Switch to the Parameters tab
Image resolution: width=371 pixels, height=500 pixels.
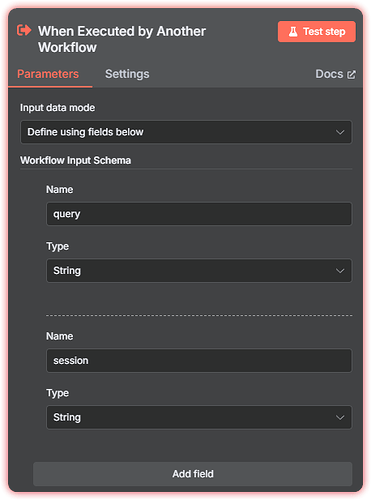pos(48,74)
